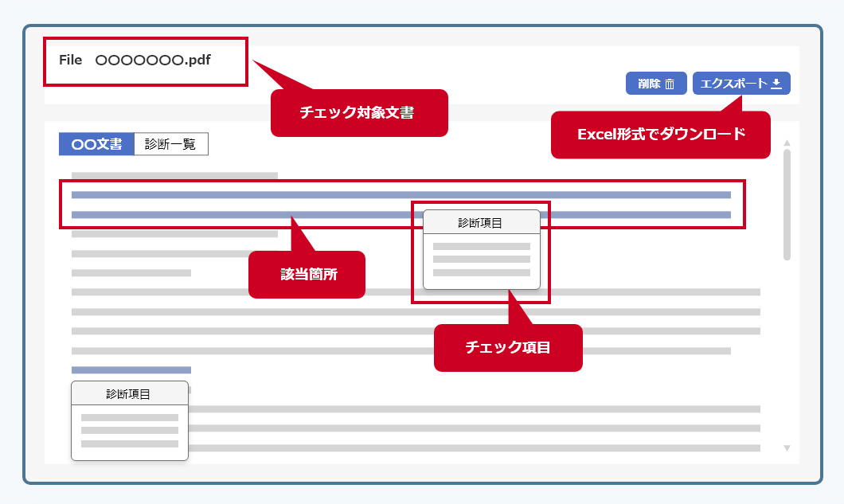844x504 pixels.
Task: Click the trash icon on the 削除 button
Action: pyautogui.click(x=670, y=83)
